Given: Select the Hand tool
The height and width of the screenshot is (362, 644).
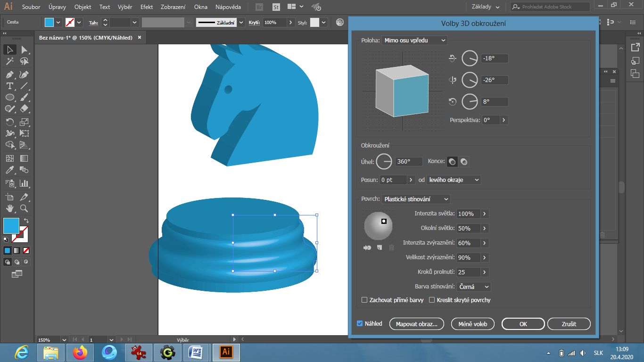Looking at the screenshot, I should coord(9,208).
